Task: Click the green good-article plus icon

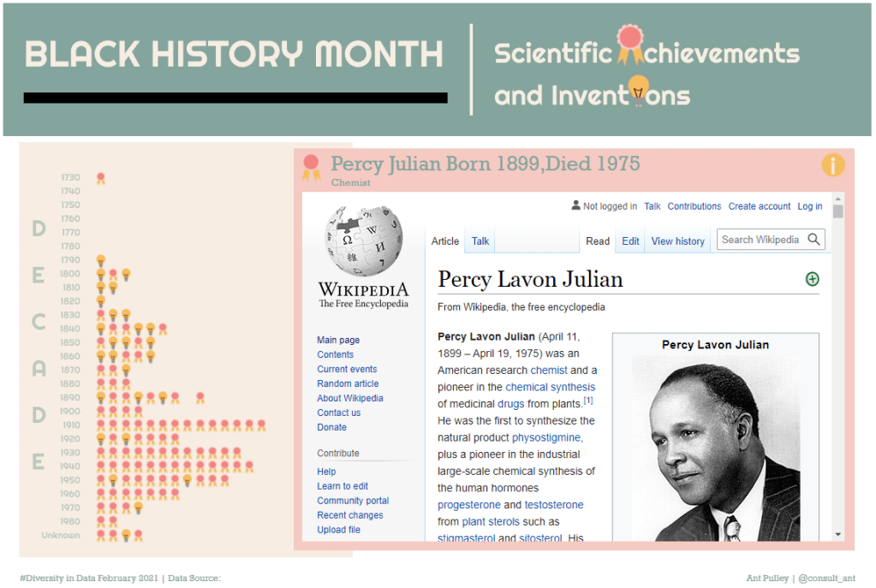Action: coord(812,279)
